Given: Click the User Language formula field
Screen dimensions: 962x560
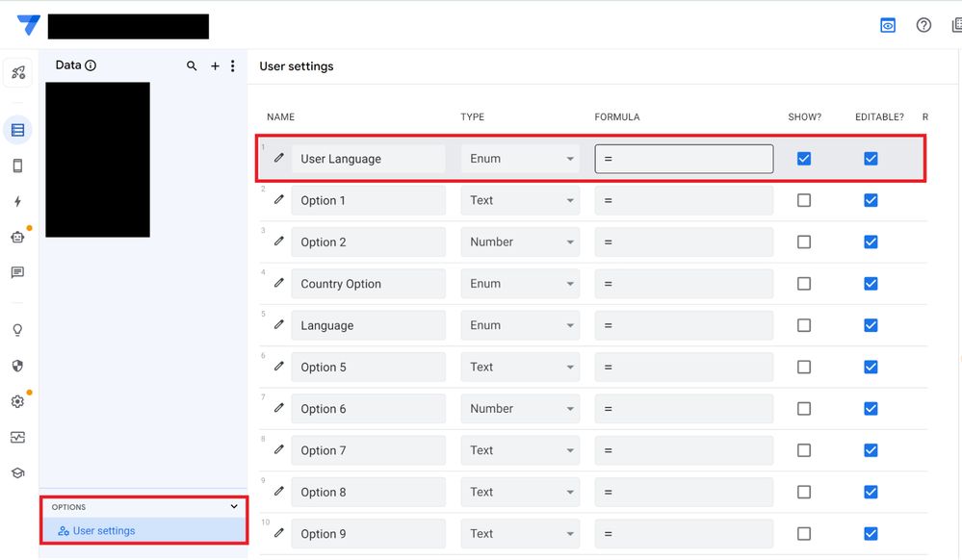Looking at the screenshot, I should (684, 159).
